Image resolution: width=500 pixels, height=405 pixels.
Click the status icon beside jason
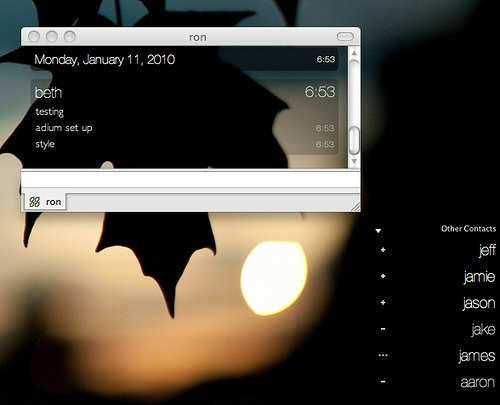pyautogui.click(x=383, y=302)
